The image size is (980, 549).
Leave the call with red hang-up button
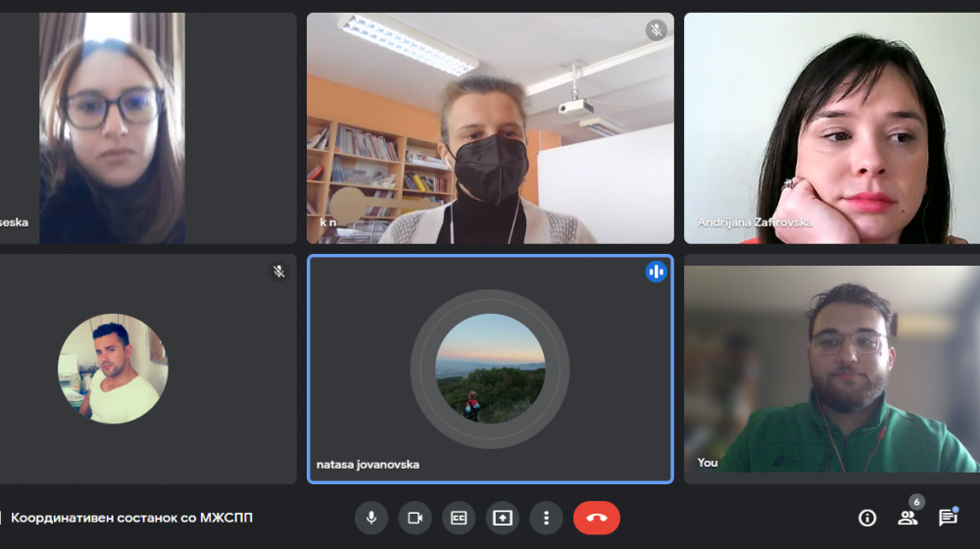tap(596, 518)
